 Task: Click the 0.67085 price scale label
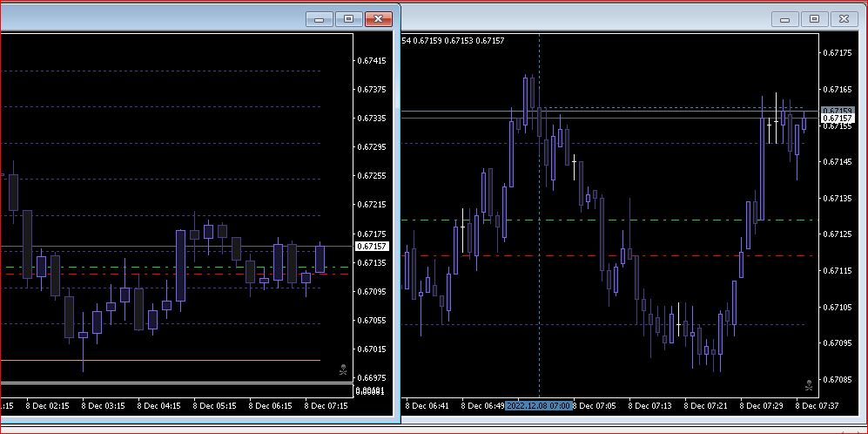click(838, 379)
